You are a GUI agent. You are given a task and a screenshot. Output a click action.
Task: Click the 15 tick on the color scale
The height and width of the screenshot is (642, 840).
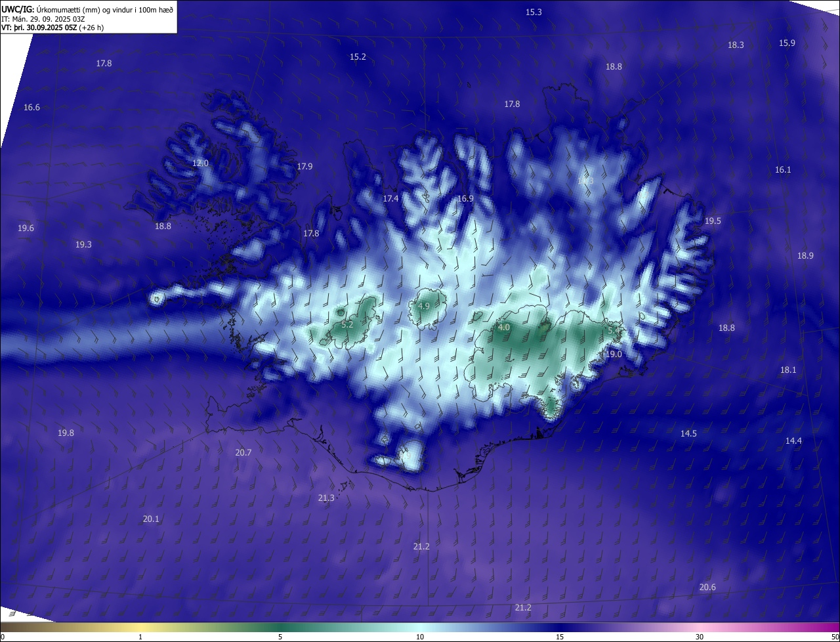click(x=560, y=637)
